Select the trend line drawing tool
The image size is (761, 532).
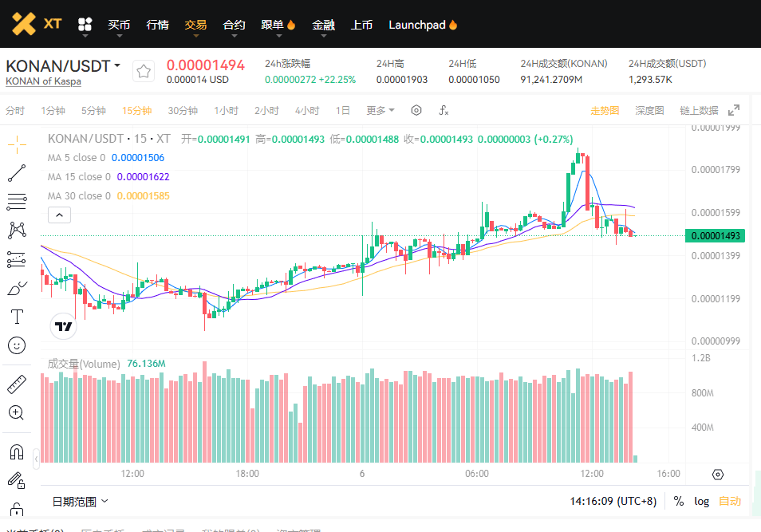[17, 172]
